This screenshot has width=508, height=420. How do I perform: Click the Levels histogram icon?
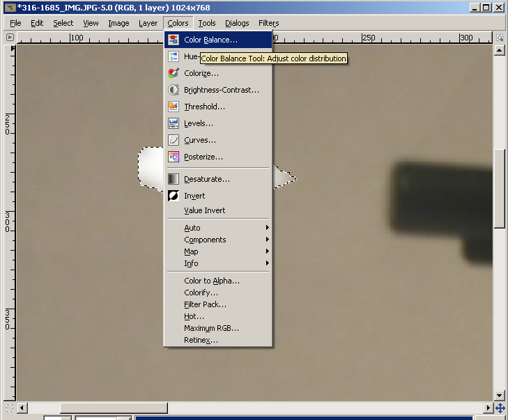174,123
